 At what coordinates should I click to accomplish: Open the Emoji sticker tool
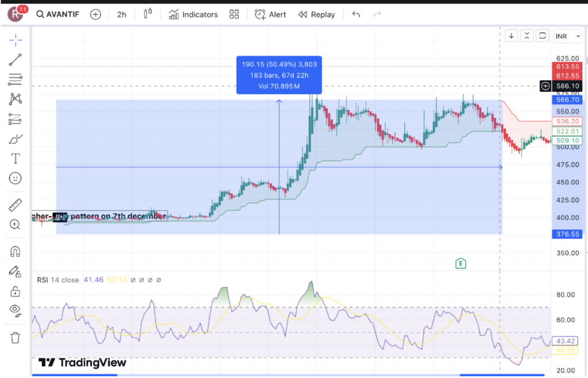pyautogui.click(x=15, y=178)
